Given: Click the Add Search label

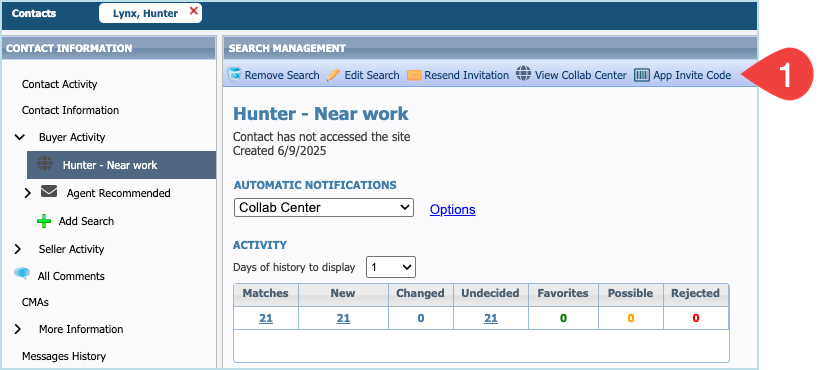Looking at the screenshot, I should click(x=86, y=221).
